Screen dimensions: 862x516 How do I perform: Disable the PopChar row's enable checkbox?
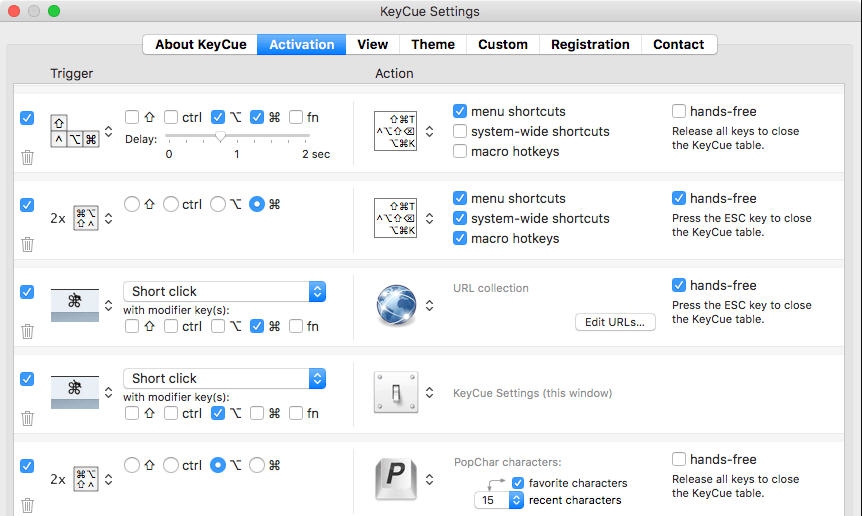tap(27, 466)
